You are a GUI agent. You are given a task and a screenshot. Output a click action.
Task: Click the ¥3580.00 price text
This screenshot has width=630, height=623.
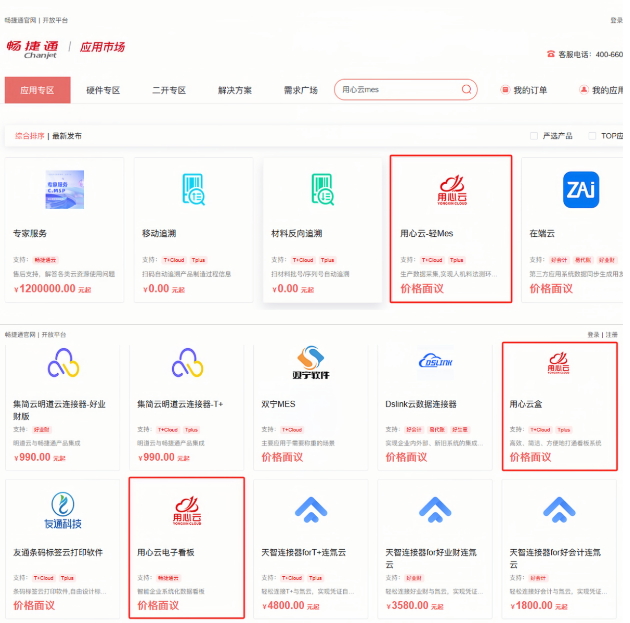(x=415, y=605)
